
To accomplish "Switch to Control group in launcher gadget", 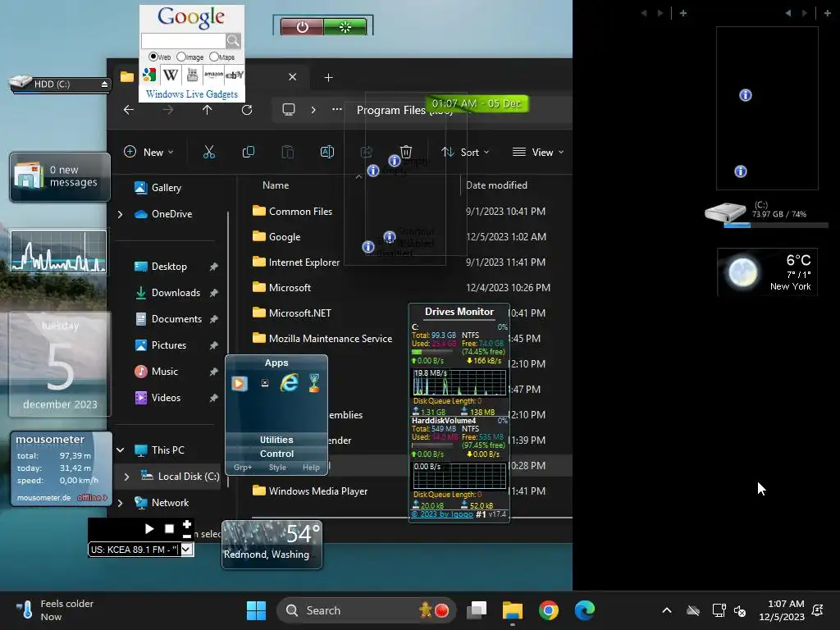I will point(276,453).
